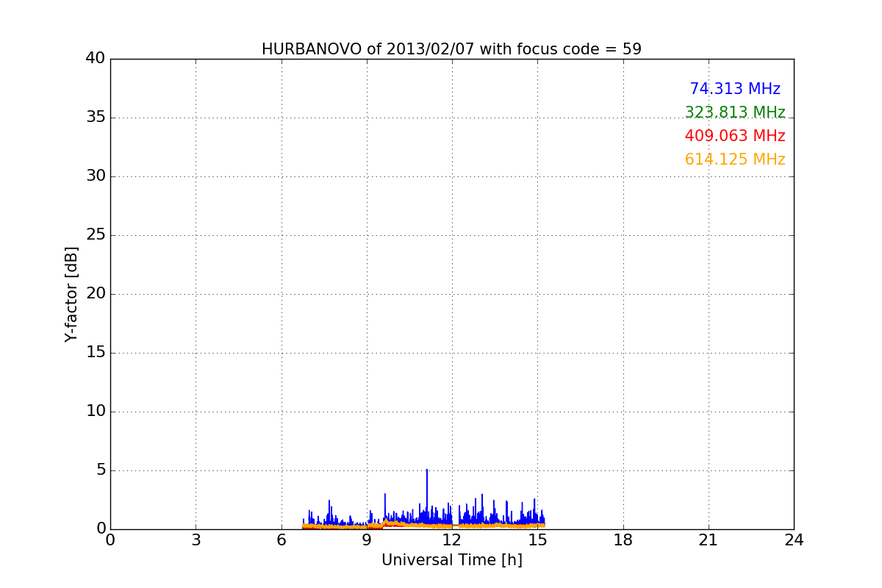Click the y-axis tick value 30
Screen dimensions: 882x588
click(x=96, y=176)
